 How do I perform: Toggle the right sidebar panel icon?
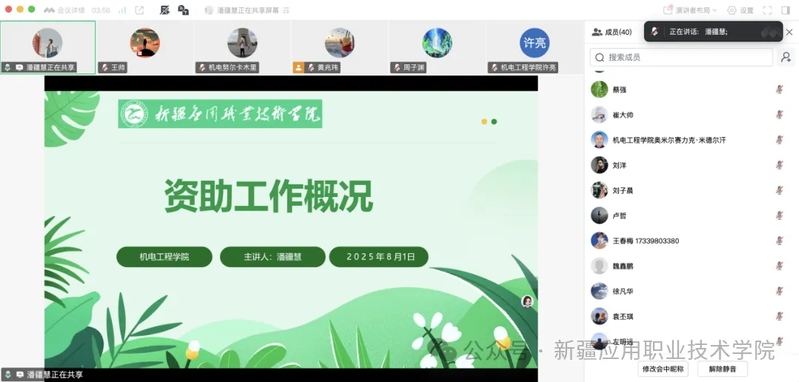785,10
